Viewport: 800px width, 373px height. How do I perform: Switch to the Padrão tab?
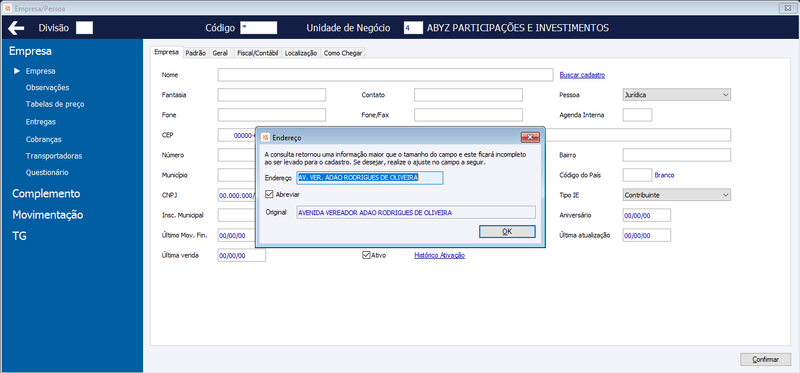[x=195, y=53]
